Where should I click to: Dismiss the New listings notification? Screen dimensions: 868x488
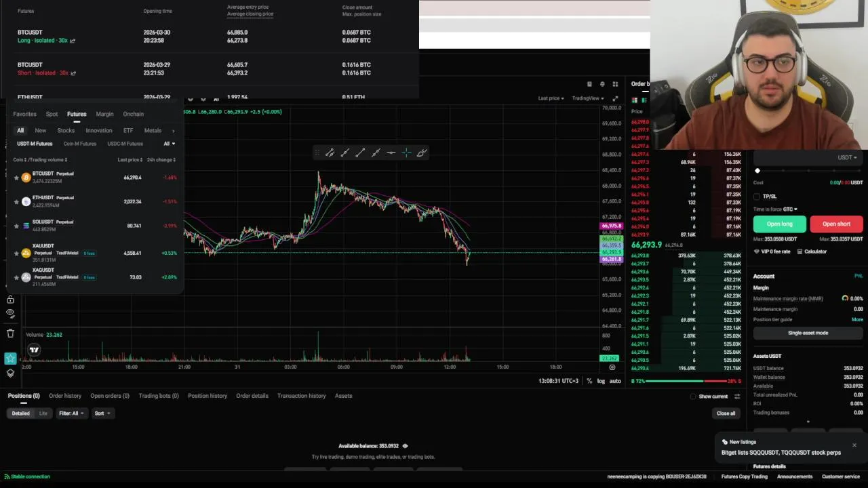coord(854,445)
